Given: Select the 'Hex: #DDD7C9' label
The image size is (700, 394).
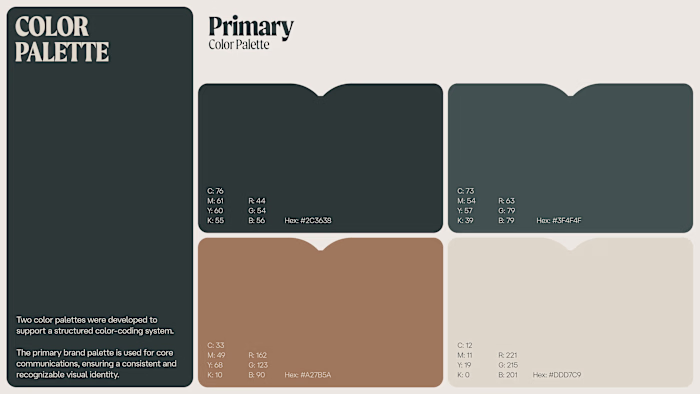Looking at the screenshot, I should (557, 375).
